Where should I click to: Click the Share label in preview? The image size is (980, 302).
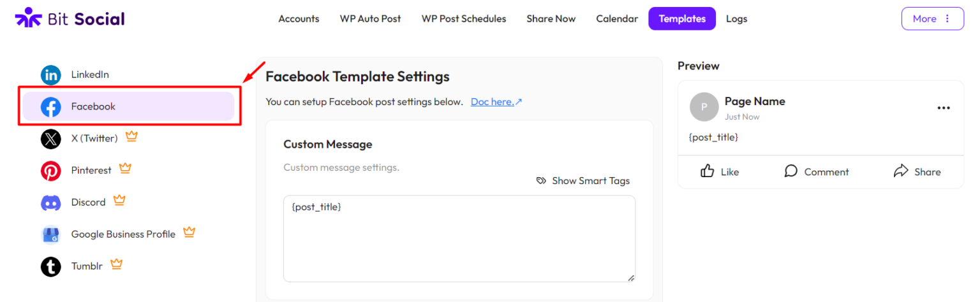coord(927,172)
